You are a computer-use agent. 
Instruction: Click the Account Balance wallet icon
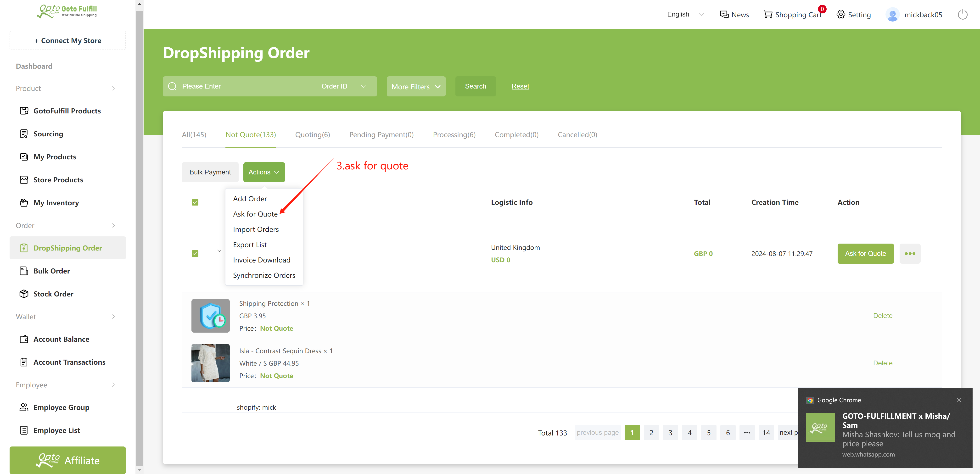coord(24,339)
